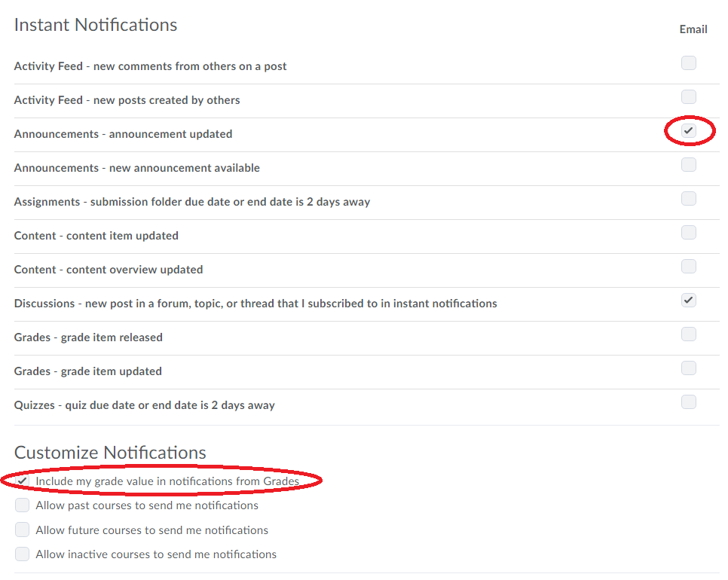Turn on email for content item updated
Image resolution: width=728 pixels, height=580 pixels.
pos(689,233)
